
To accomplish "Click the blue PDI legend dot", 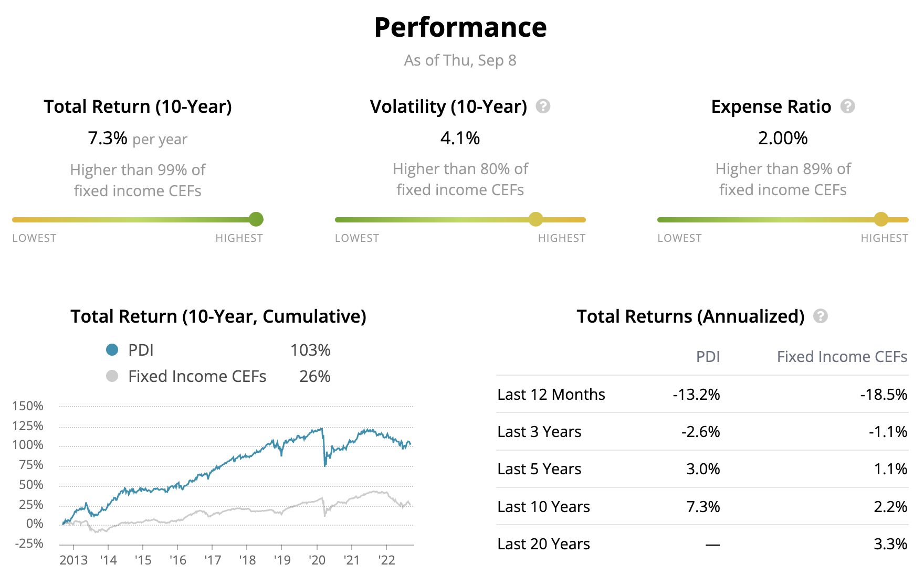I will (112, 350).
